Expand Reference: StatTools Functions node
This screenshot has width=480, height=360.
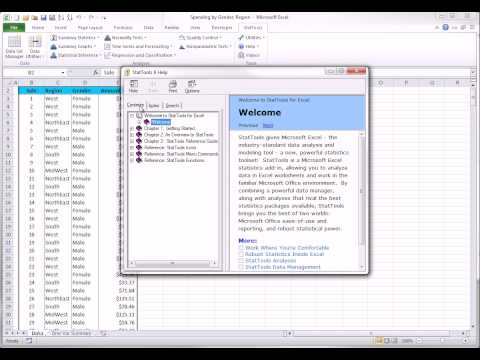(132, 160)
